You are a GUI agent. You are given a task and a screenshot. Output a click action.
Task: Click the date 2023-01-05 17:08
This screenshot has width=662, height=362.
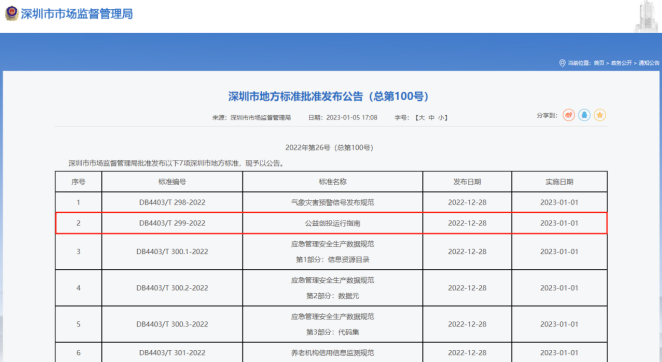point(352,118)
